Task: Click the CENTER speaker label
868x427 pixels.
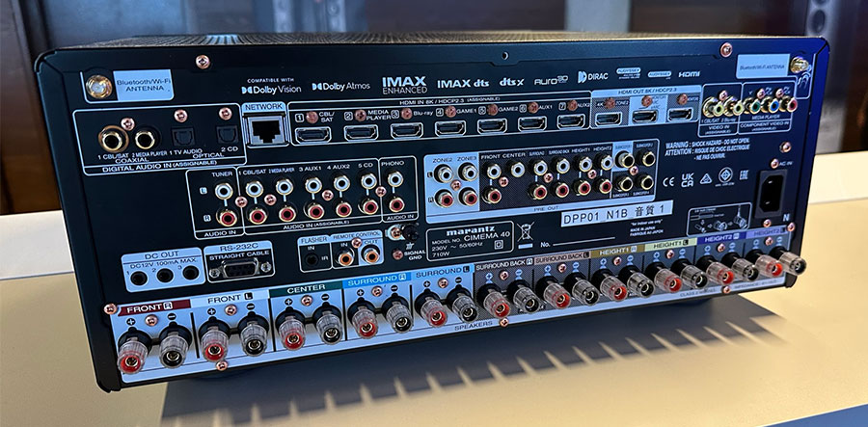Action: [306, 290]
